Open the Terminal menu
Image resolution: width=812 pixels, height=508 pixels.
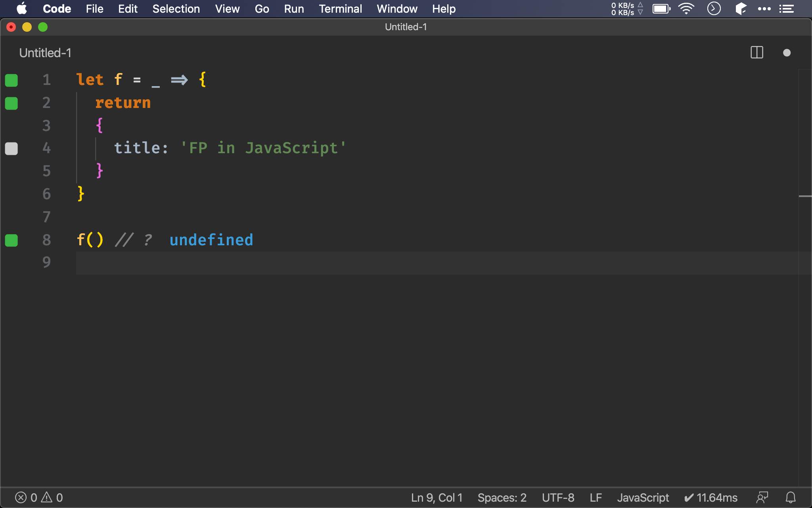click(x=340, y=9)
